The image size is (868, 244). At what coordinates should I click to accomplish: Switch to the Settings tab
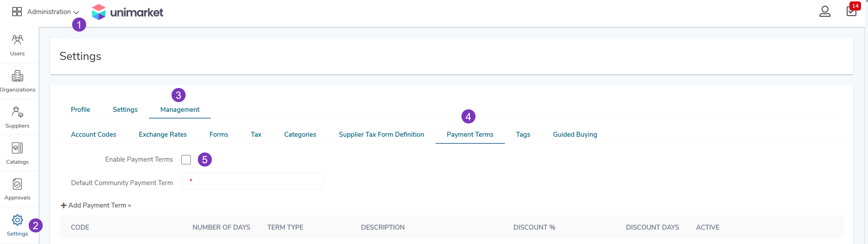(125, 110)
